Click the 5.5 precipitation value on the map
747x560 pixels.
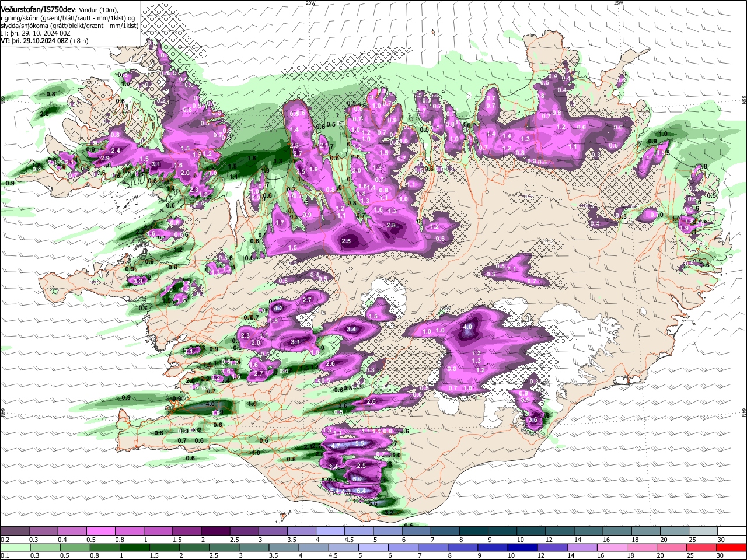click(359, 443)
